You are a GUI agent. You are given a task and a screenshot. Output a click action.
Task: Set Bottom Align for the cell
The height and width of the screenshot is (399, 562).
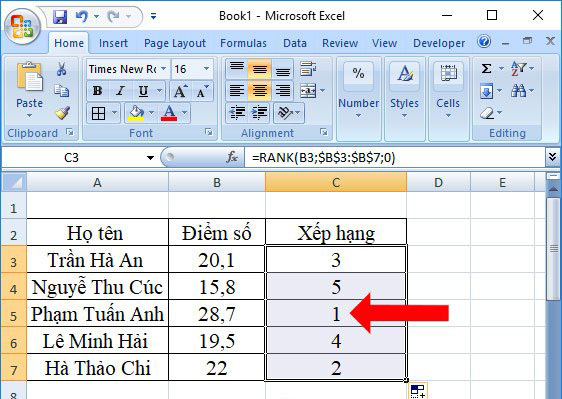[x=282, y=68]
